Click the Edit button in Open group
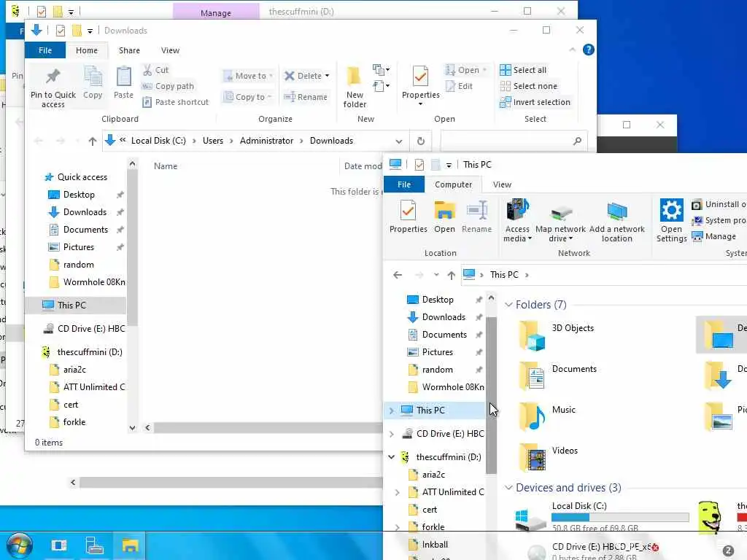747x560 pixels. tap(460, 86)
